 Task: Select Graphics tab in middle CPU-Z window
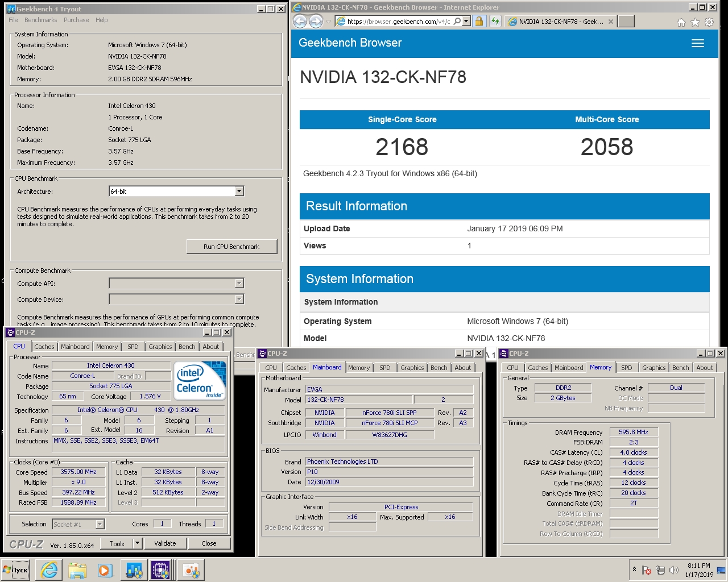coord(412,368)
